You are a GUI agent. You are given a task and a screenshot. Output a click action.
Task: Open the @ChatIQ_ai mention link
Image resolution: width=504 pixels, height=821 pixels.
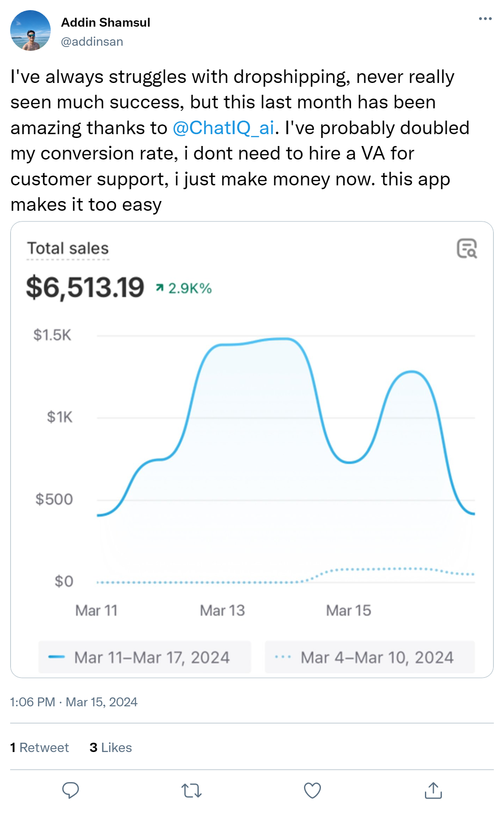[x=223, y=128]
